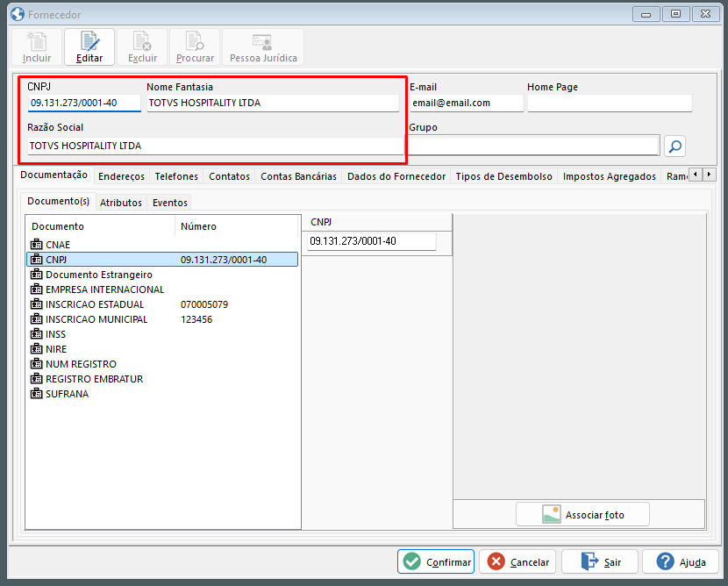Click the Home Page input field
This screenshot has width=728, height=586.
[x=610, y=104]
